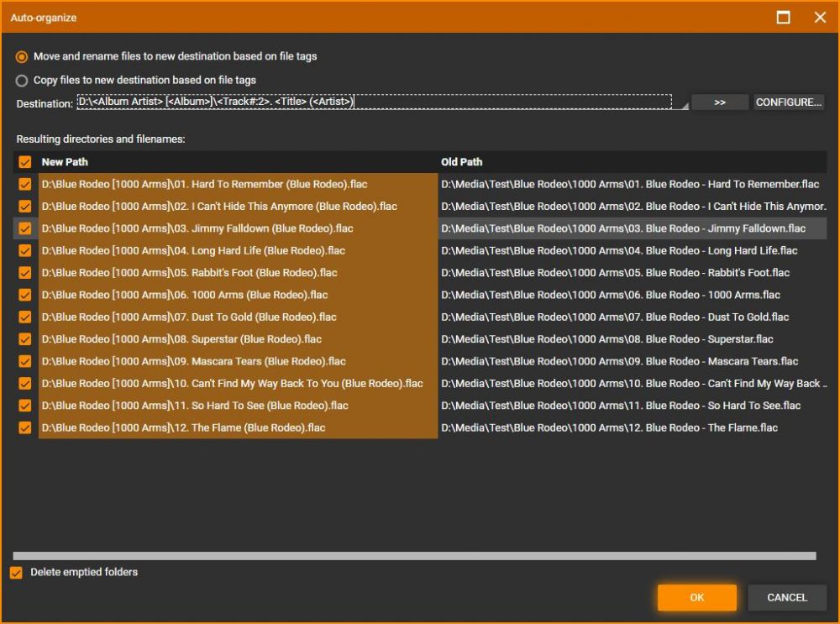Select the Move and rename files radio button
This screenshot has width=840, height=624.
[x=22, y=57]
